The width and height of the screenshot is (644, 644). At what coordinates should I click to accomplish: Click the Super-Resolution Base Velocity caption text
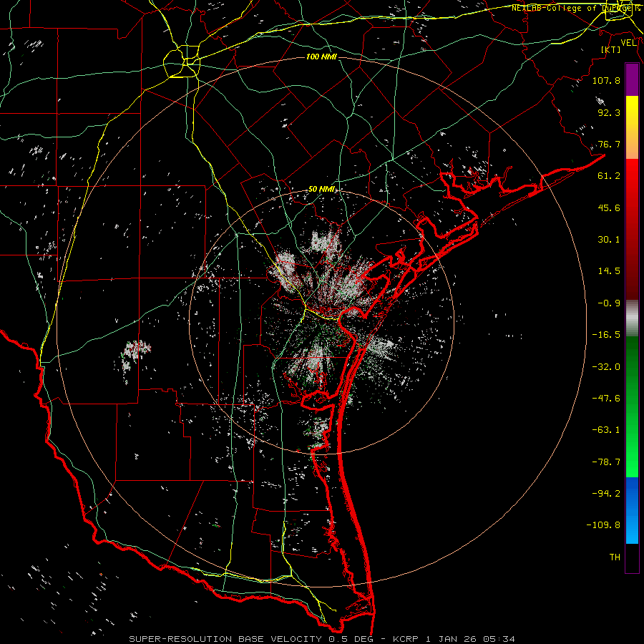point(321,639)
